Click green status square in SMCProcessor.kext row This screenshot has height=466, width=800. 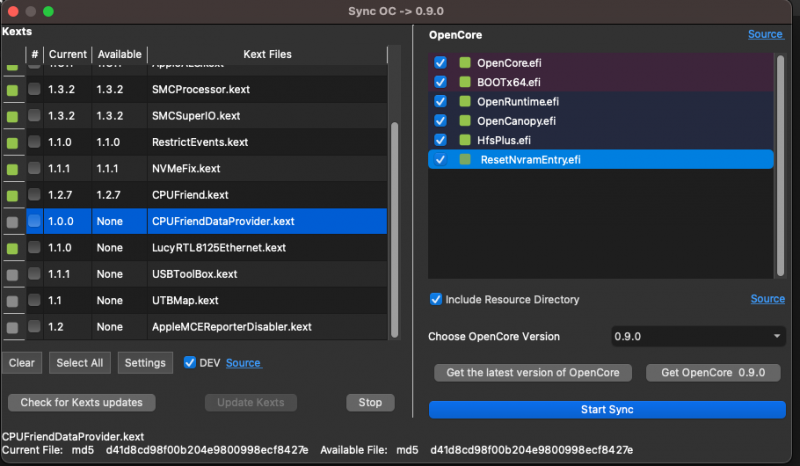[x=12, y=90]
